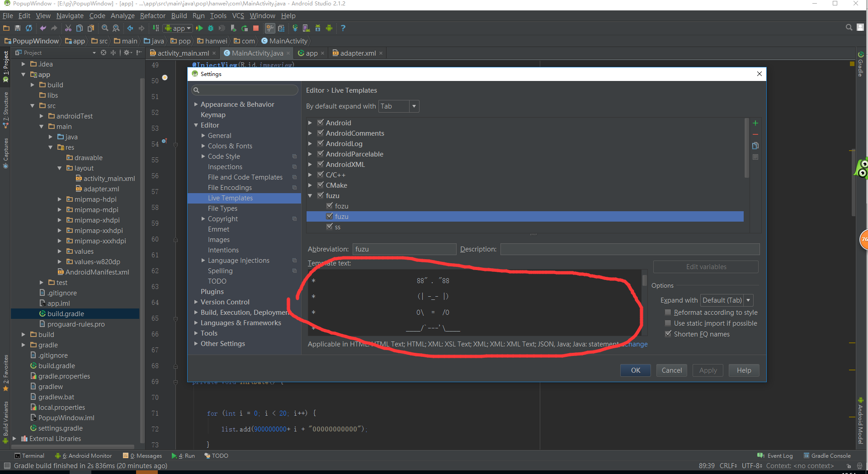868x474 pixels.
Task: Click the Synchronize icon in the main toolbar
Action: [x=29, y=28]
